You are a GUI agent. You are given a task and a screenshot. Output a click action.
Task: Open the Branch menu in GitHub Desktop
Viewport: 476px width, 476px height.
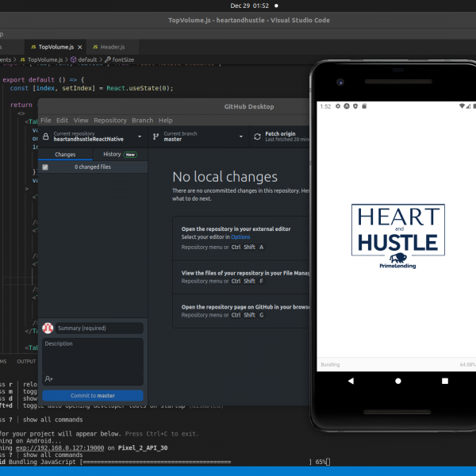(142, 121)
